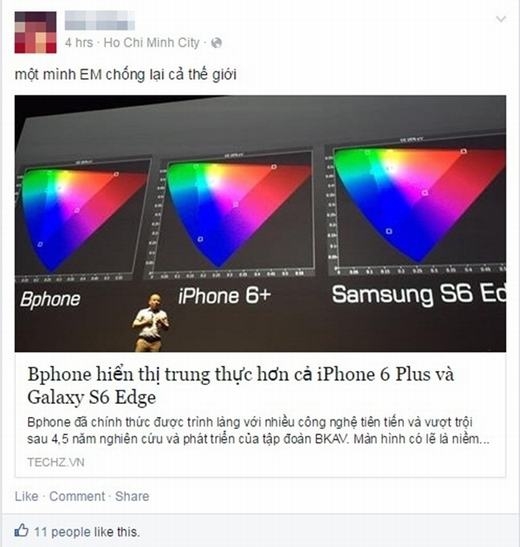Like this post
The height and width of the screenshot is (547, 520).
27,496
